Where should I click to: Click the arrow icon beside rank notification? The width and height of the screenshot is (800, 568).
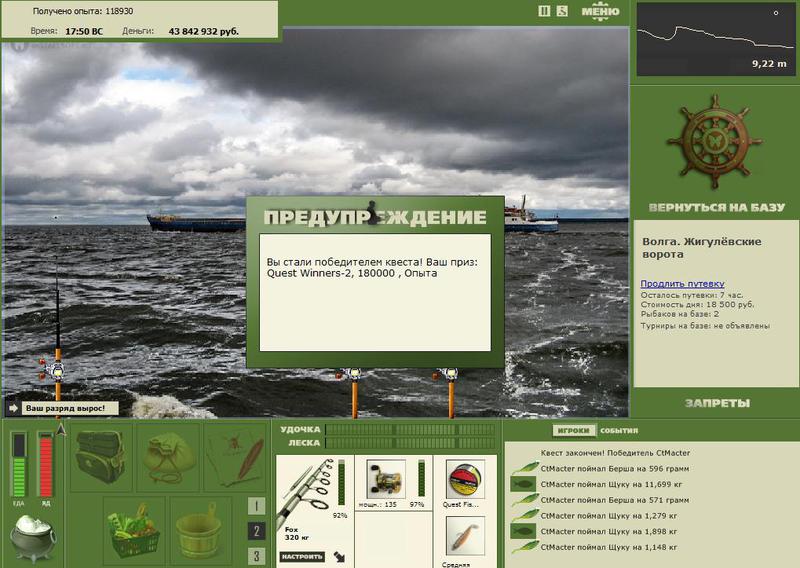[13, 408]
